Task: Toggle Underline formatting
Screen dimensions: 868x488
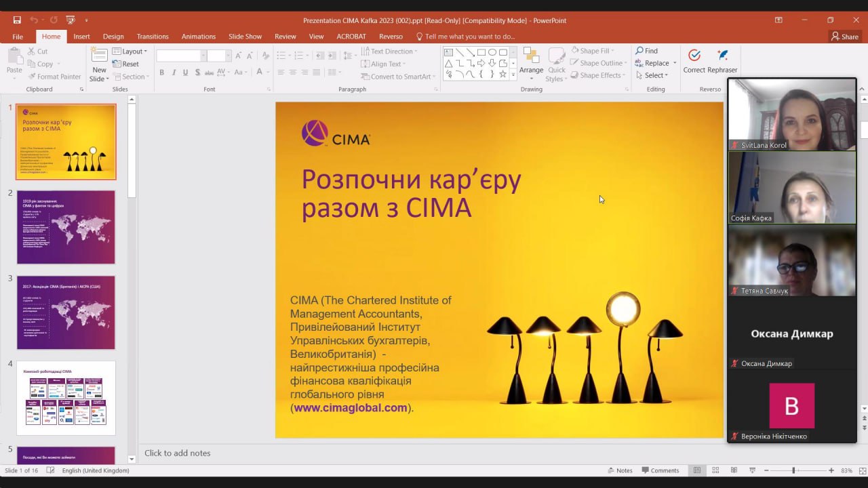Action: click(185, 73)
